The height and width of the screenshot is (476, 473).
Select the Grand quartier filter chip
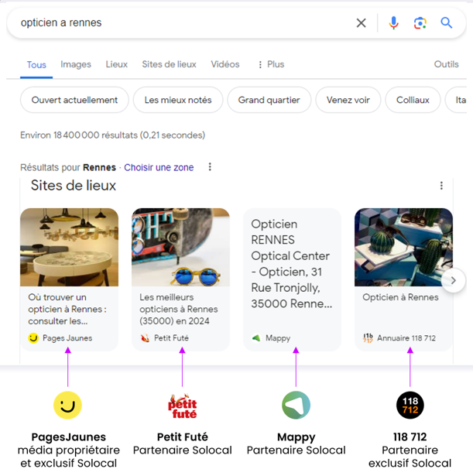point(269,100)
